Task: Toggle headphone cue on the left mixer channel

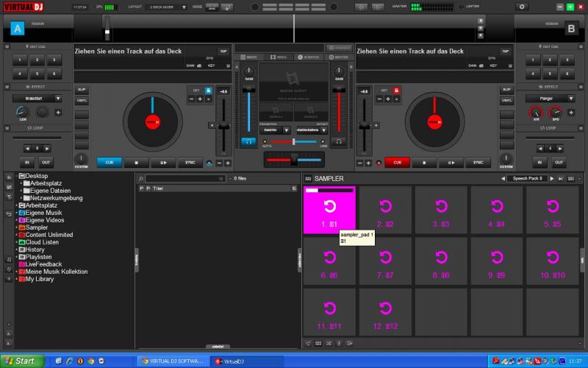Action: [x=249, y=141]
